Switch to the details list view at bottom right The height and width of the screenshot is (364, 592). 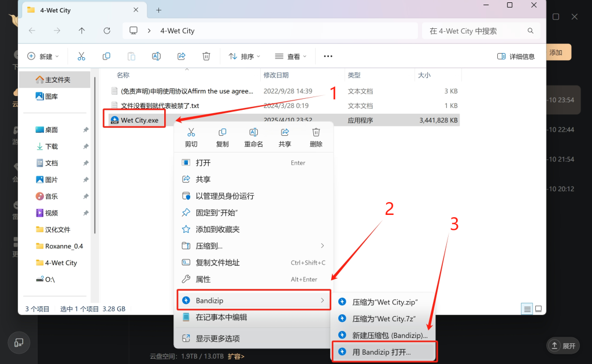click(x=527, y=309)
